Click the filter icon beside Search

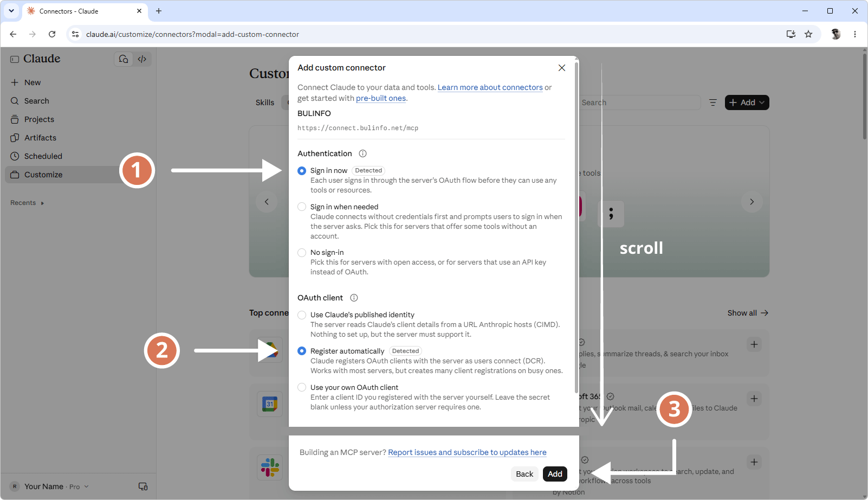coord(713,102)
